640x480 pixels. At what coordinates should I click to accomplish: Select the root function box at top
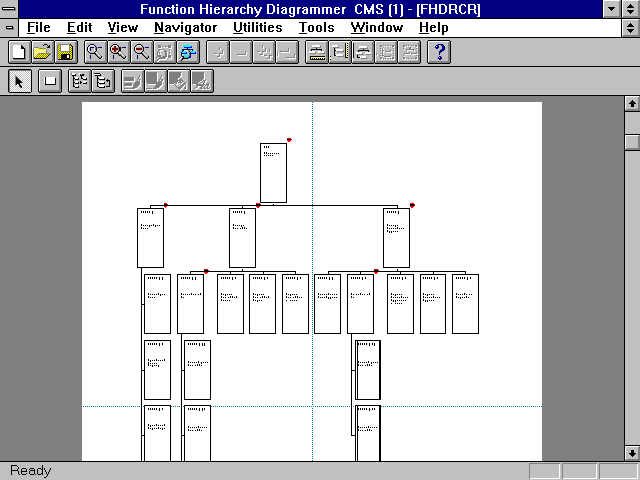click(x=273, y=173)
